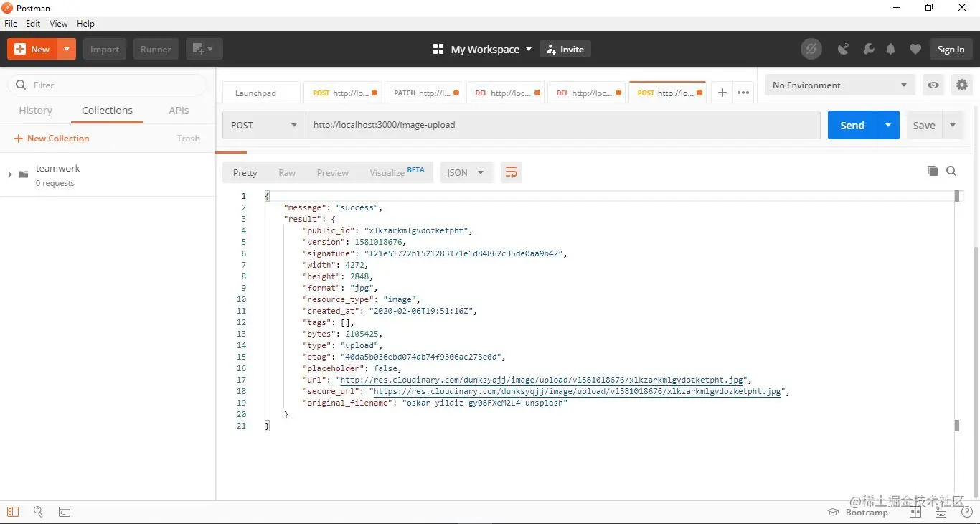Click the request URL input field

click(563, 125)
